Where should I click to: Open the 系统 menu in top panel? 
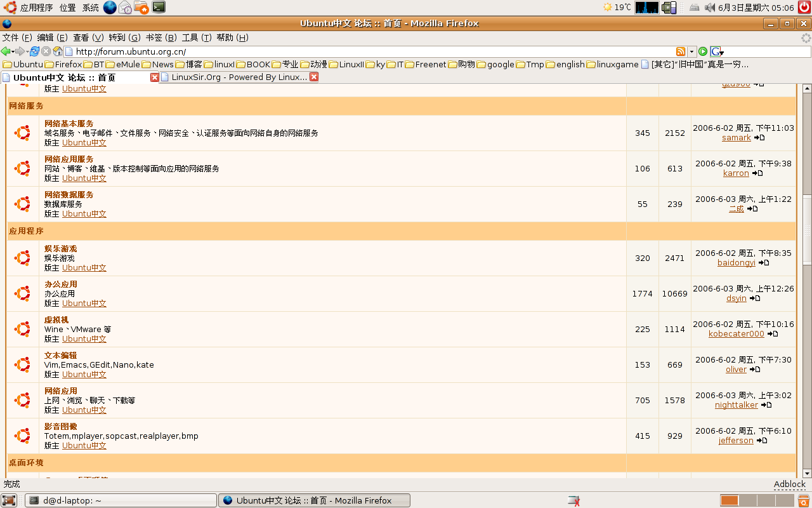point(91,8)
